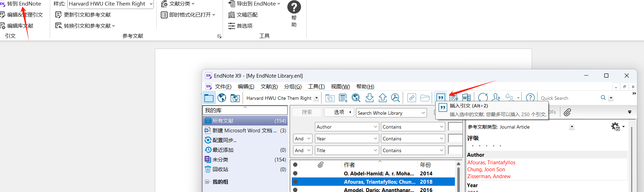Open the 编辑(E) menu in EndNote

tap(246, 87)
